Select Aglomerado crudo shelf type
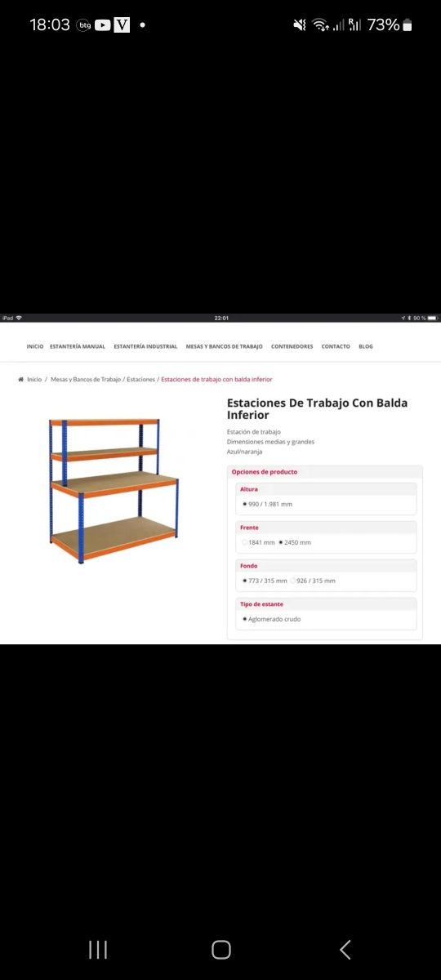Image resolution: width=441 pixels, height=980 pixels. [x=271, y=619]
